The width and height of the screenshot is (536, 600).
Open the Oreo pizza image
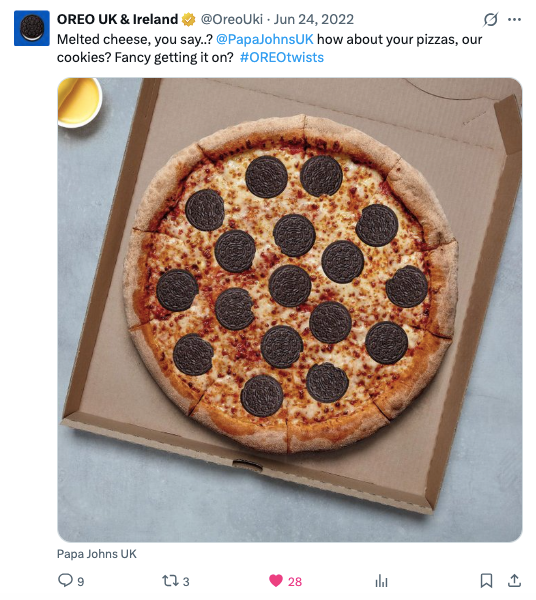(290, 310)
